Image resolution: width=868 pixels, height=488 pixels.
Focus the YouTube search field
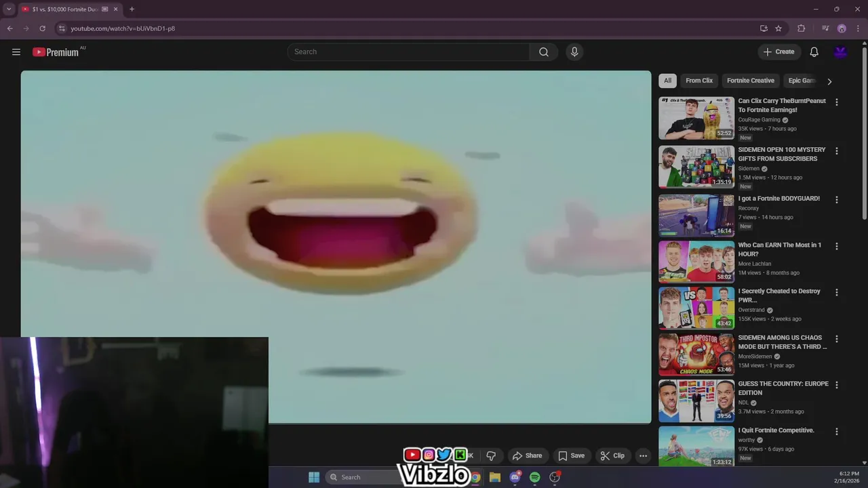408,52
